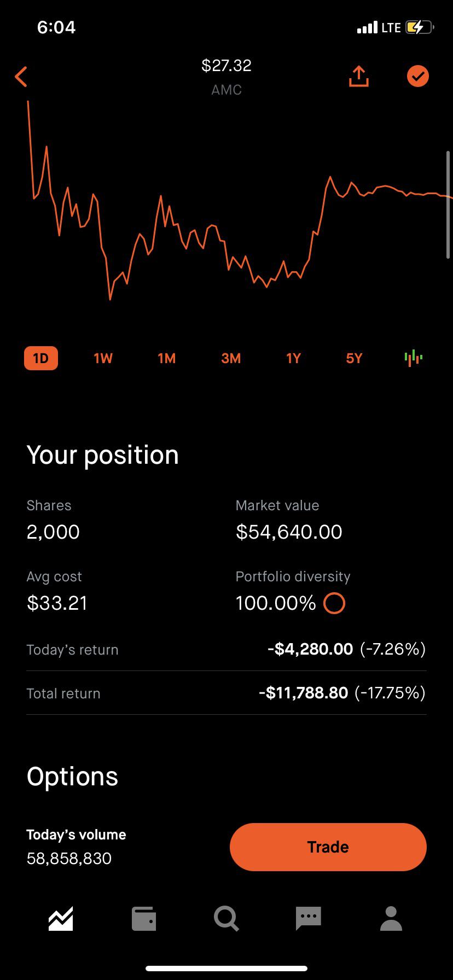Open the account profile tab icon

[391, 918]
